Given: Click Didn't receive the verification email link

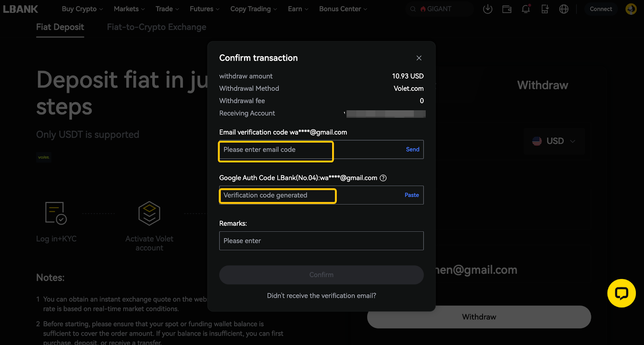Looking at the screenshot, I should (x=322, y=296).
